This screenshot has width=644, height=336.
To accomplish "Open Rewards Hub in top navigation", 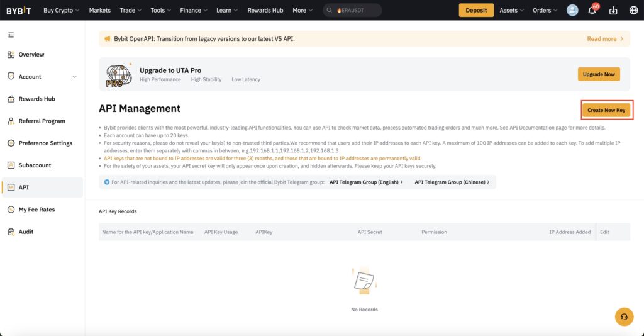I will click(265, 10).
